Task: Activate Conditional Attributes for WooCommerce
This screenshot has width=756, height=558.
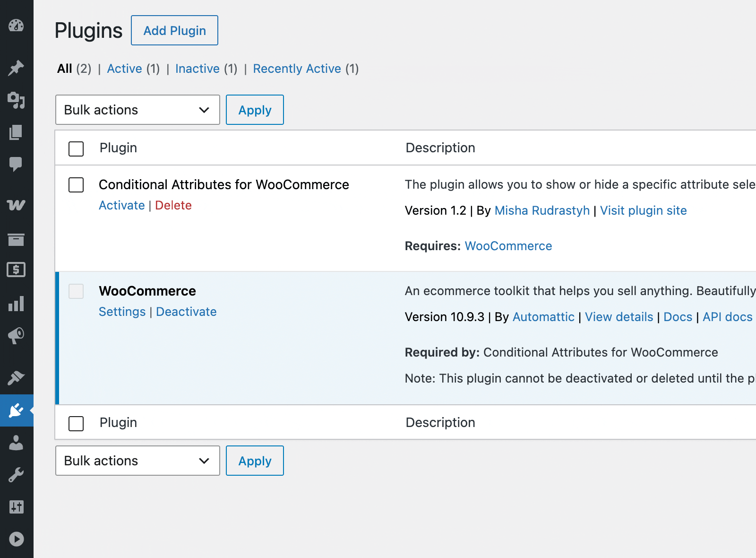Action: (122, 205)
